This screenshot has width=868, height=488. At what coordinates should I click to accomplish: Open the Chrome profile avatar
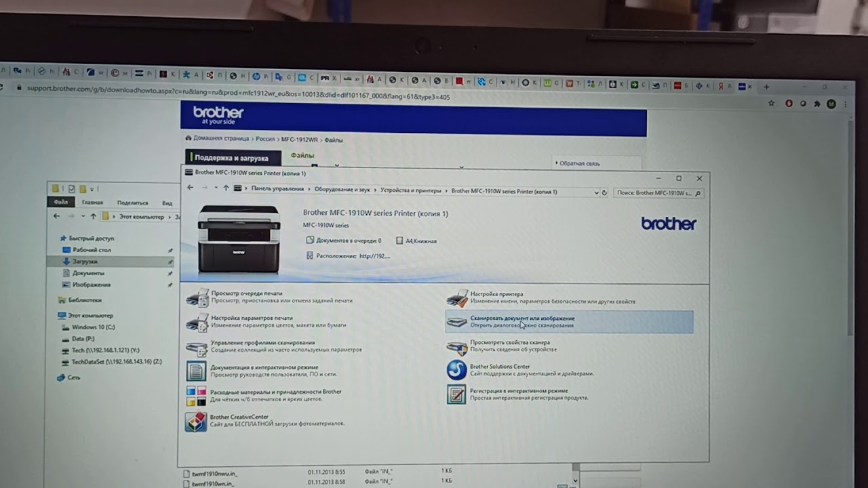831,104
